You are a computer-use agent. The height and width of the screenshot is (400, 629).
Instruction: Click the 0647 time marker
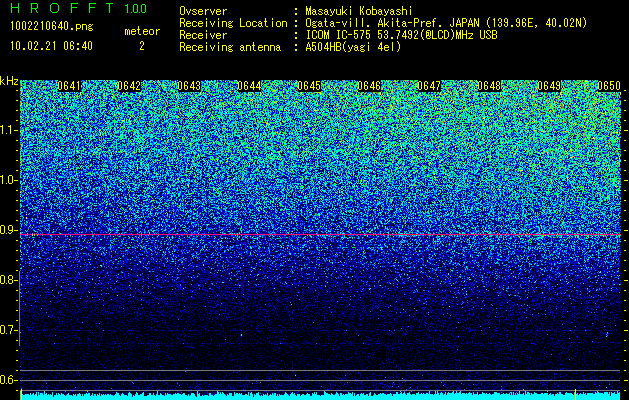point(429,86)
